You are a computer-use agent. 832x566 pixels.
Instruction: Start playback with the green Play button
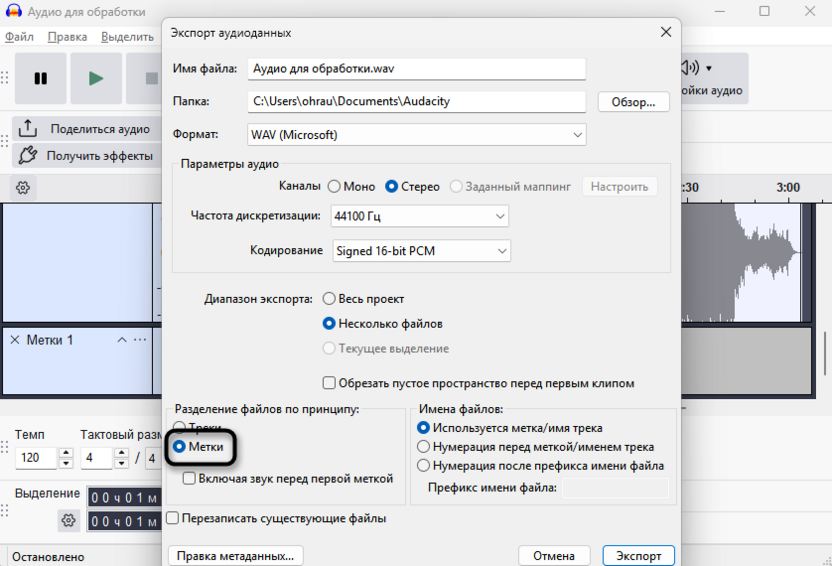click(x=96, y=79)
